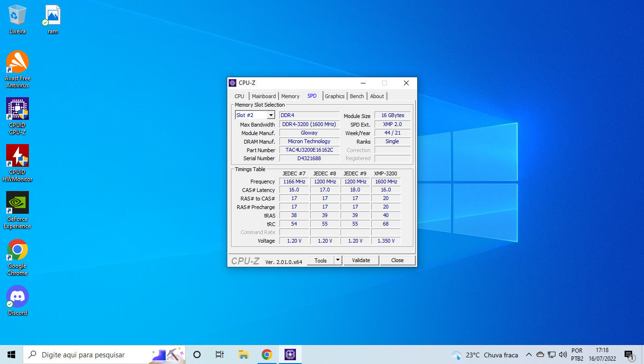The image size is (644, 364).
Task: Open the About tab
Action: coord(377,96)
